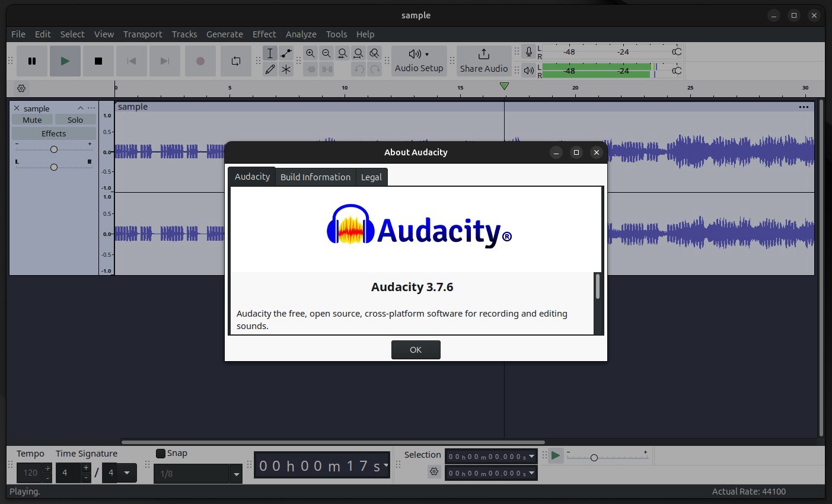The height and width of the screenshot is (504, 832).
Task: Click the Effects button on the track
Action: click(53, 133)
